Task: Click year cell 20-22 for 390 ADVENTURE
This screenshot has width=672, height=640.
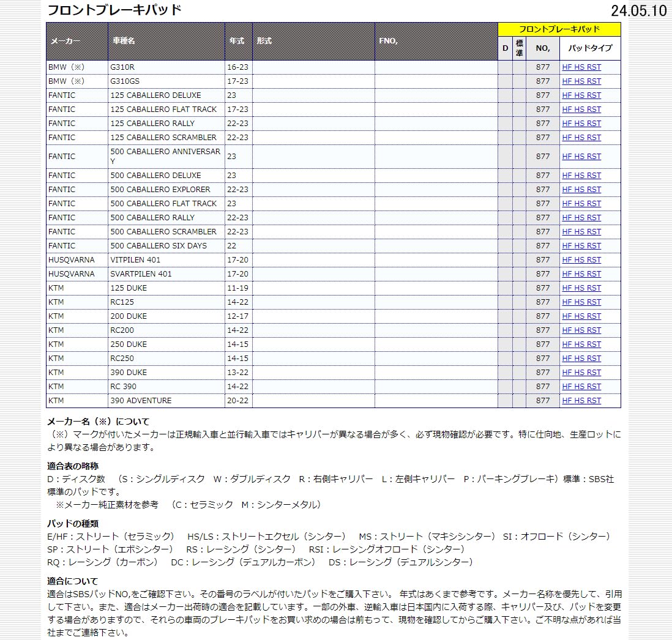Action: point(238,401)
